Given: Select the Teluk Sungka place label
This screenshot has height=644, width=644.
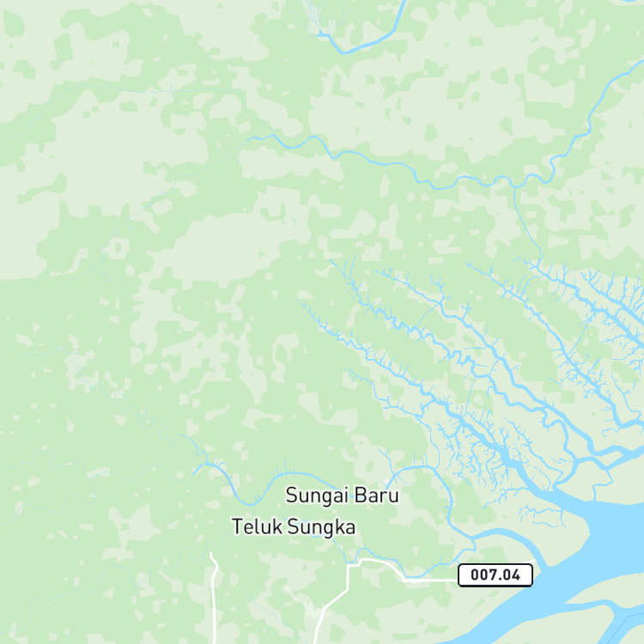Looking at the screenshot, I should 294,526.
